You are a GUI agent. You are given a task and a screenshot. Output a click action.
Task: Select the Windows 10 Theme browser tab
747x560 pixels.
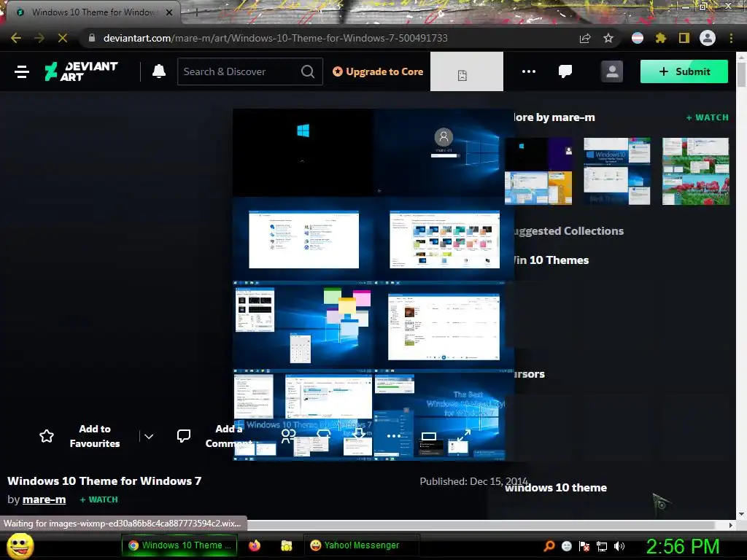pyautogui.click(x=93, y=12)
